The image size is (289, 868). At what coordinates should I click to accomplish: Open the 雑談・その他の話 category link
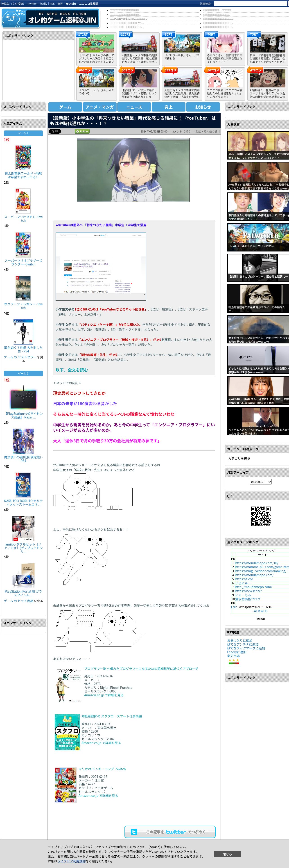point(206,131)
